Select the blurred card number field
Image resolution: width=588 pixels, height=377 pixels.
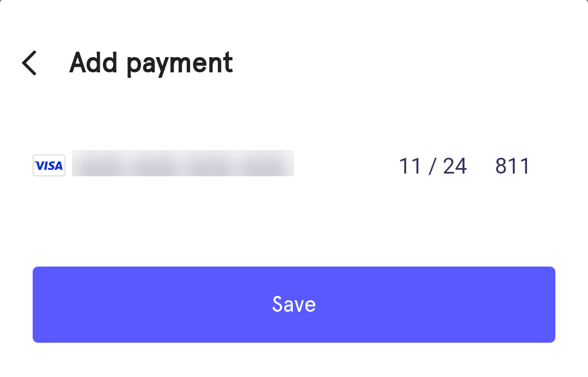[x=182, y=163]
